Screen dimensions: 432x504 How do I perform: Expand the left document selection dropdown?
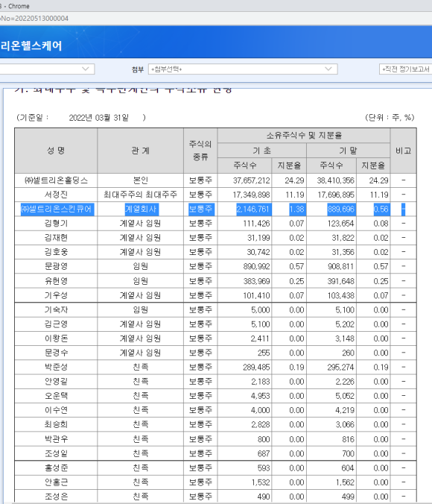(47, 69)
